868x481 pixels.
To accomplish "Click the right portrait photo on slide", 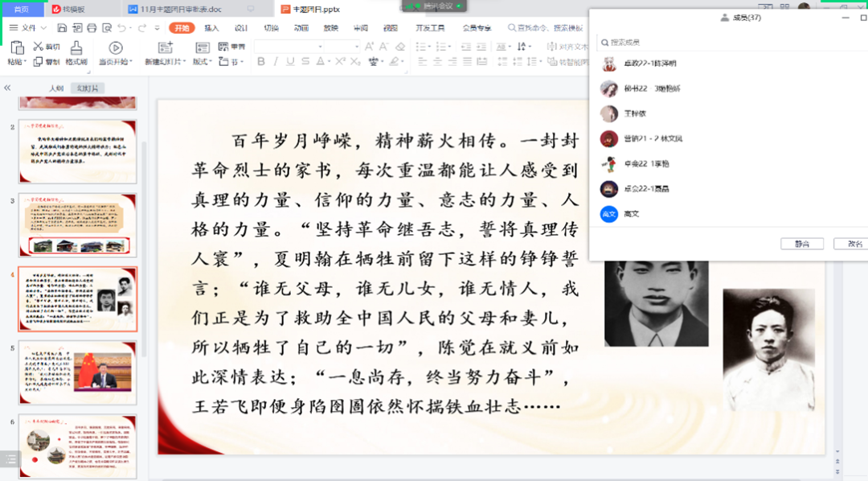I will point(769,350).
